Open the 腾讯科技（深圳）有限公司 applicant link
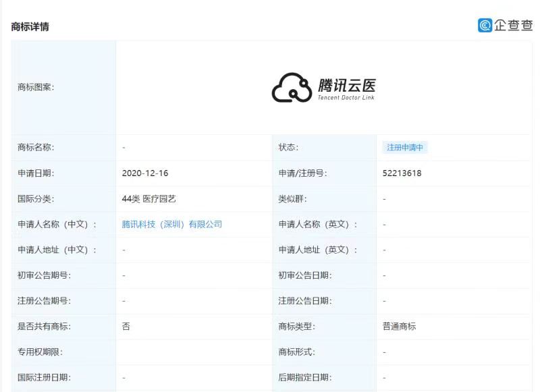The height and width of the screenshot is (392, 540). tap(172, 225)
